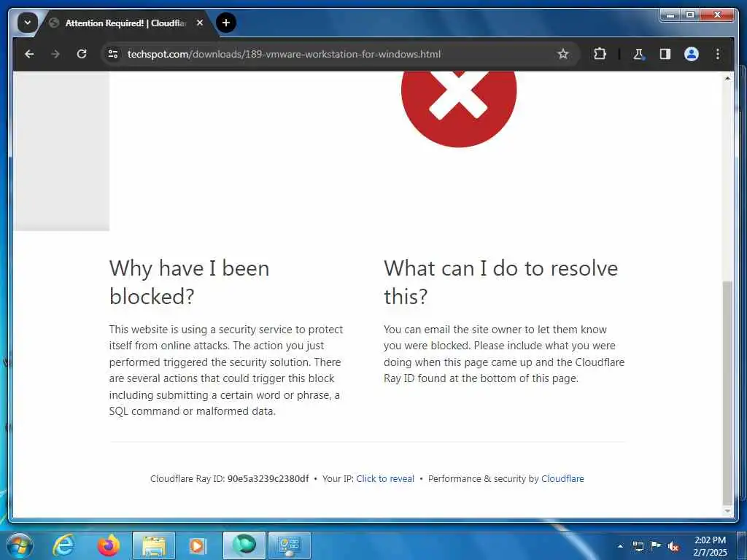This screenshot has height=560, width=747.
Task: Open the Windows Start menu
Action: click(x=19, y=545)
